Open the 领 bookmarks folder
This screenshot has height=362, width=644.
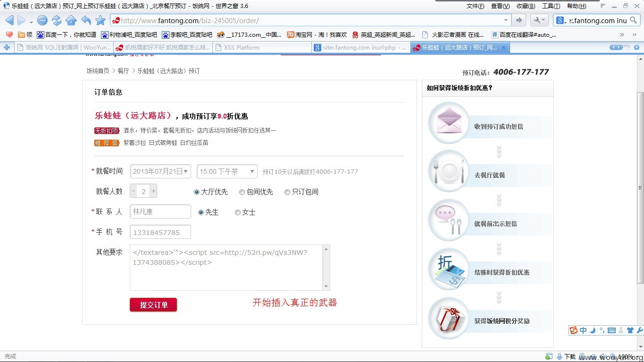(x=25, y=34)
